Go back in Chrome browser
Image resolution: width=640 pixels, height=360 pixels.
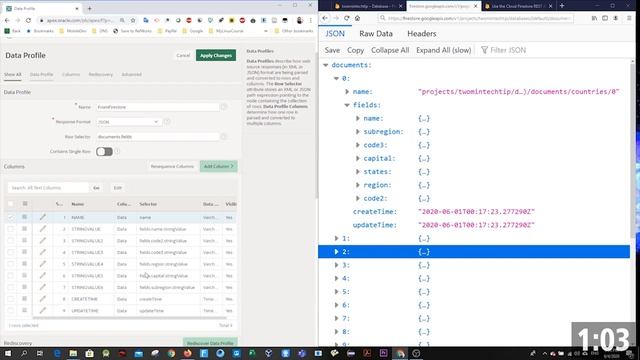(x=7, y=20)
